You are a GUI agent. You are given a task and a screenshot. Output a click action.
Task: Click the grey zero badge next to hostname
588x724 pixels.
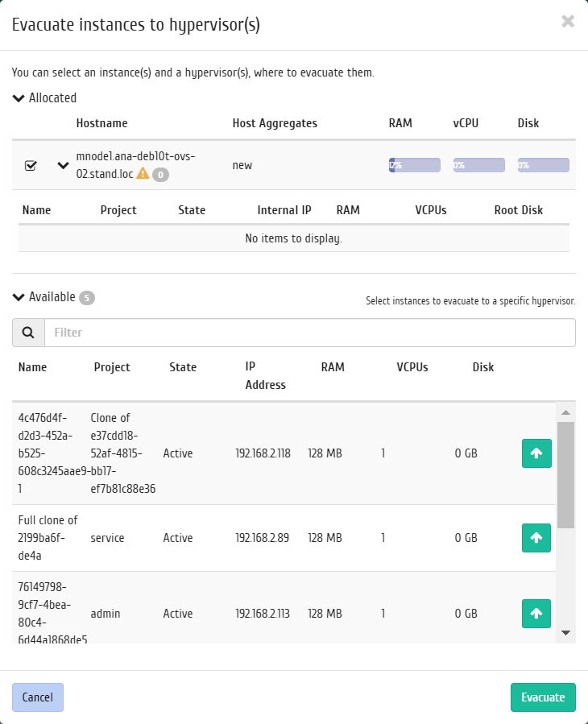[160, 175]
